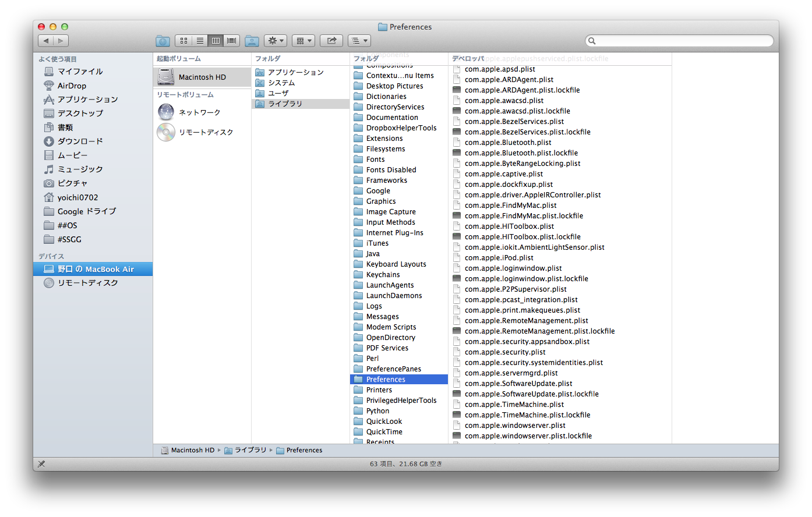Select Macintosh HD startup volume
The image size is (812, 517).
click(202, 77)
